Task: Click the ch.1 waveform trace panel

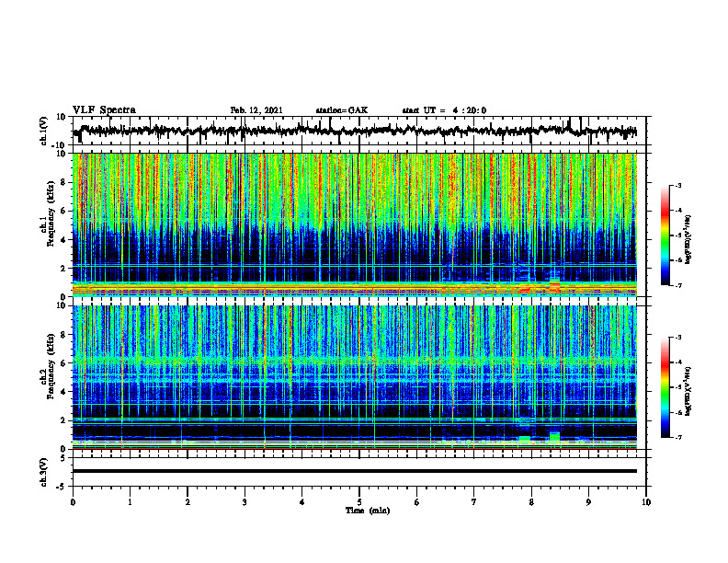Action: pyautogui.click(x=359, y=131)
